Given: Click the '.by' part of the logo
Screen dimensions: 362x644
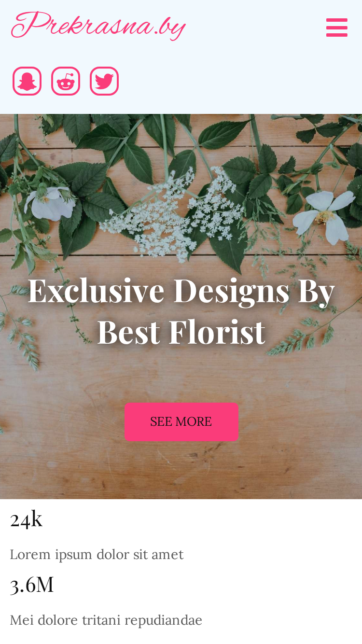Looking at the screenshot, I should (x=170, y=27).
